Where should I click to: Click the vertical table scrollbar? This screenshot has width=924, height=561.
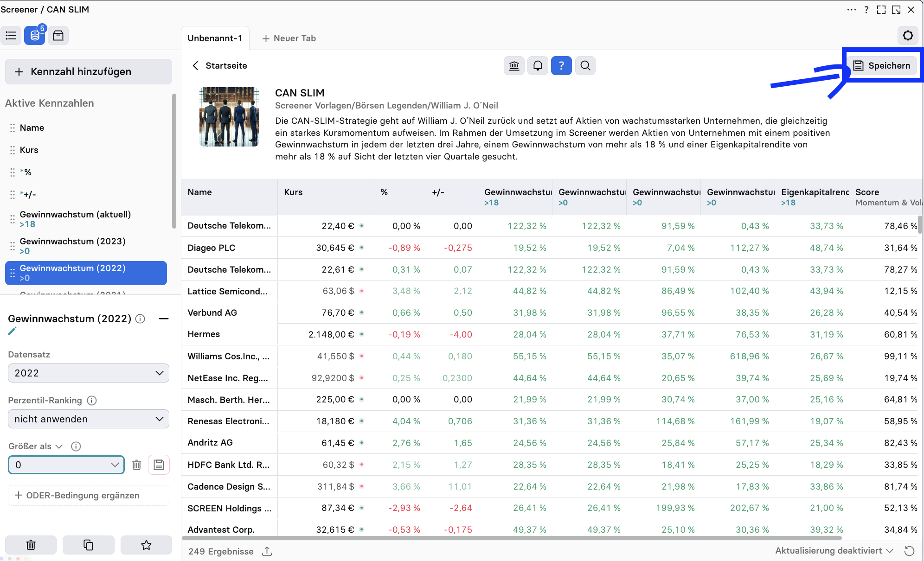tap(920, 224)
